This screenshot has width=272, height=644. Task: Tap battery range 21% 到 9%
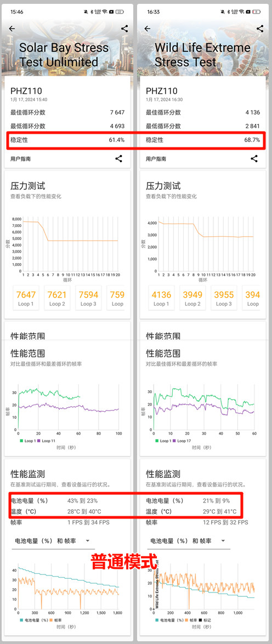pos(216,500)
